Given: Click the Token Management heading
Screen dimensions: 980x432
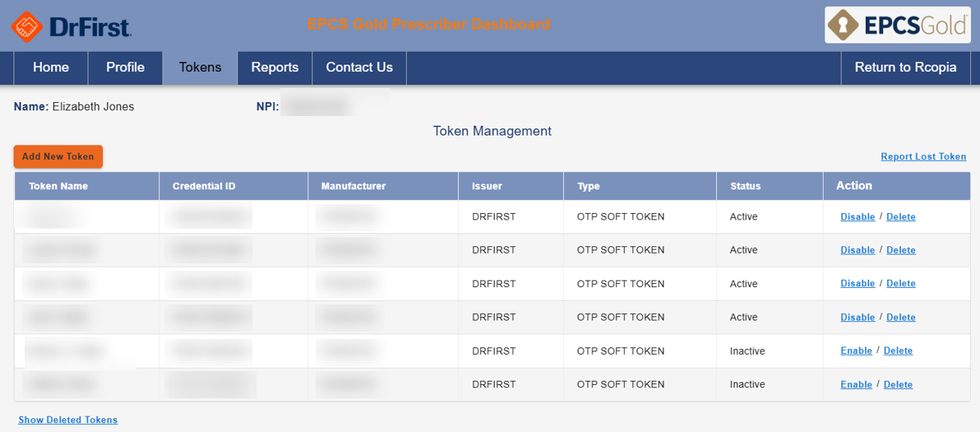Looking at the screenshot, I should [492, 132].
